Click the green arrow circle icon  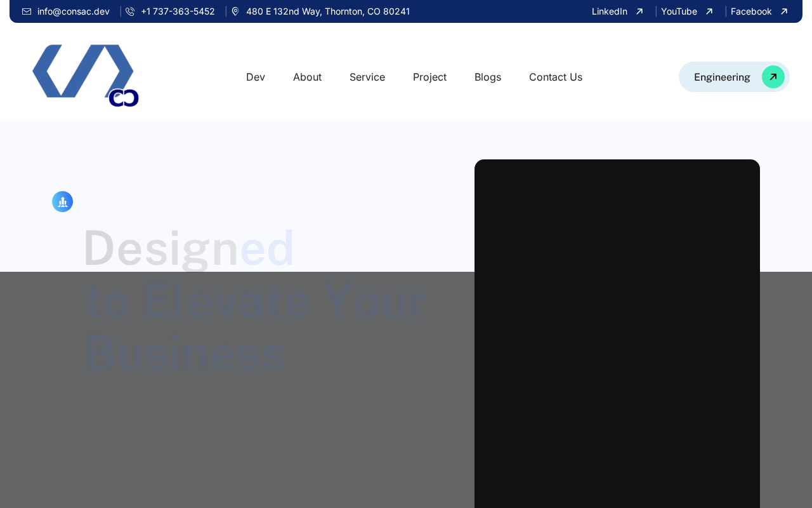coord(773,77)
